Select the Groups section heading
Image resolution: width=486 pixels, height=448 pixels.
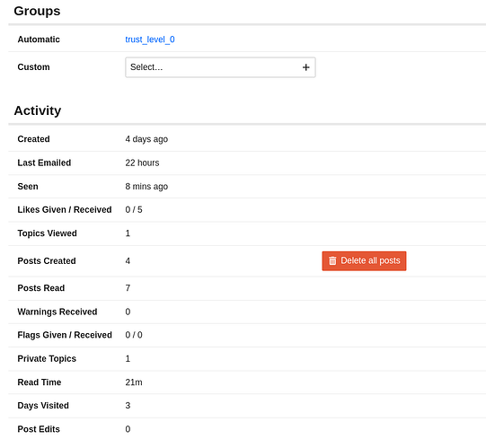click(x=37, y=11)
